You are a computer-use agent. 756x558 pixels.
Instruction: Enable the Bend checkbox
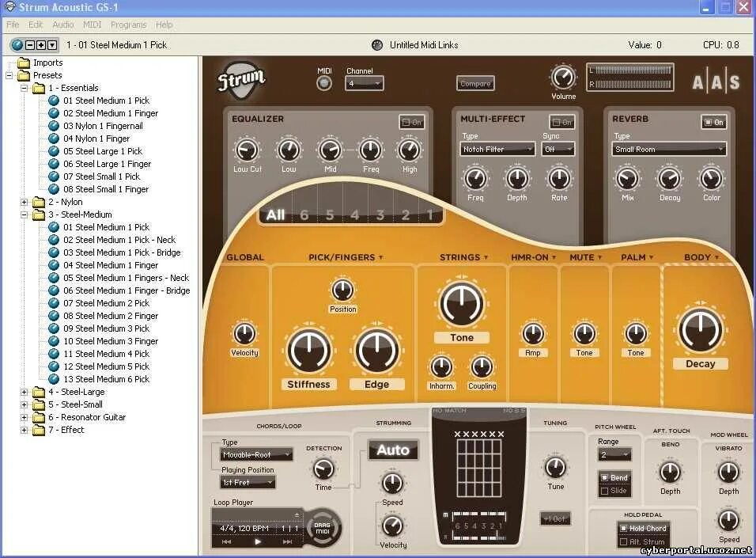click(605, 478)
